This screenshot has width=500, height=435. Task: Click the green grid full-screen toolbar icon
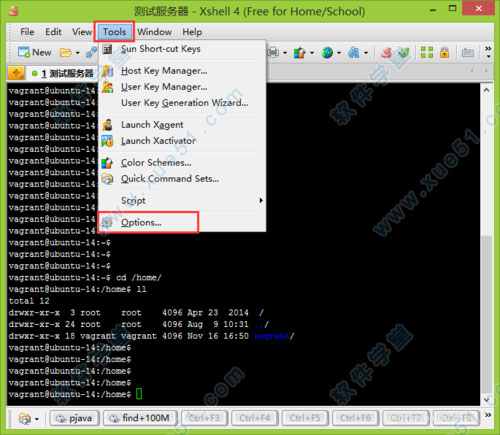click(x=427, y=53)
